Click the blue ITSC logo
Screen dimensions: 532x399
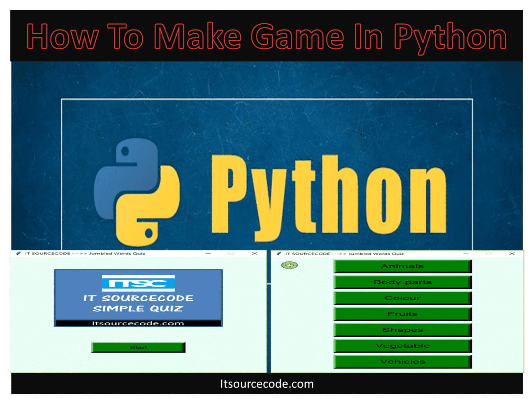click(x=138, y=283)
